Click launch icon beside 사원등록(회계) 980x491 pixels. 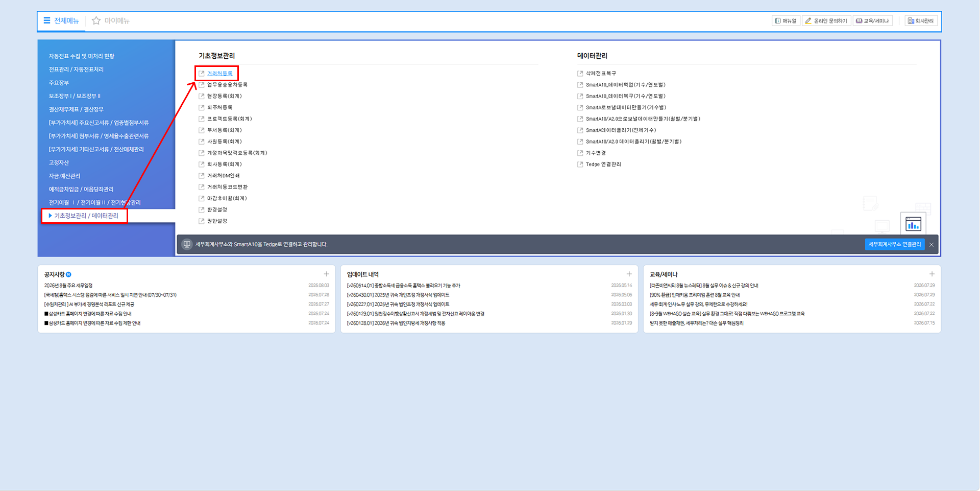click(x=202, y=142)
